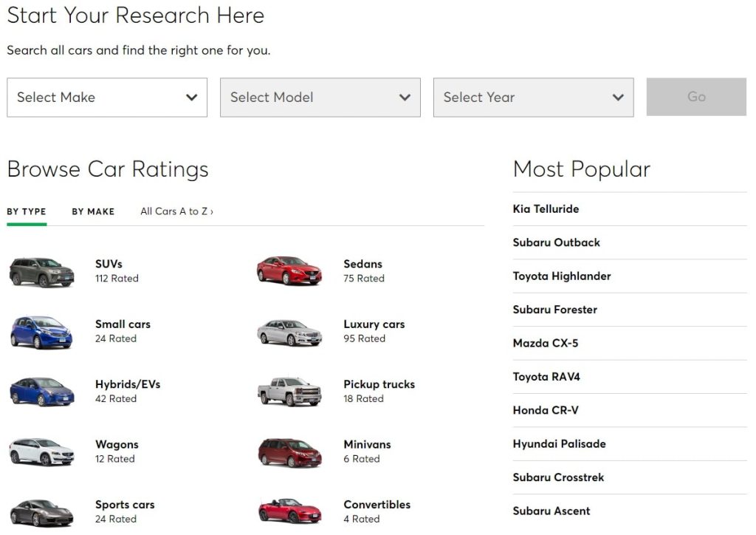Click the "112 Rated" count under SUVs
This screenshot has width=756, height=535.
117,279
